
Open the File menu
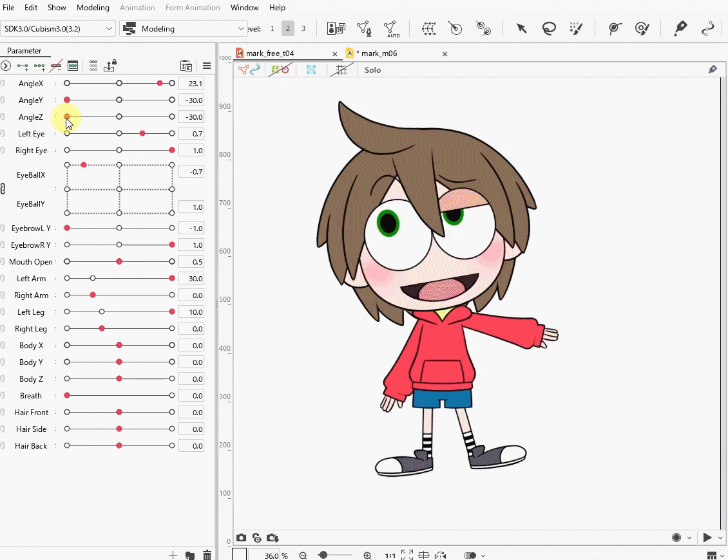[8, 8]
